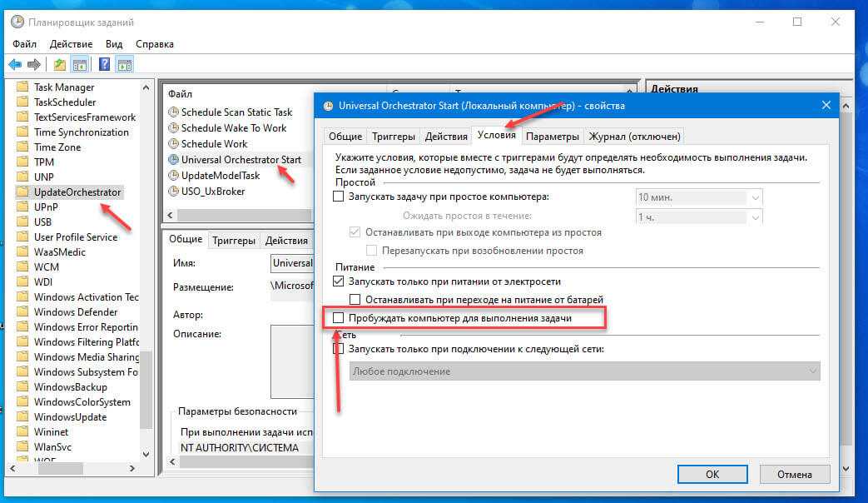Viewport: 868px width, 503px height.
Task: Open the '10 мин.' idle duration dropdown
Action: tap(755, 197)
